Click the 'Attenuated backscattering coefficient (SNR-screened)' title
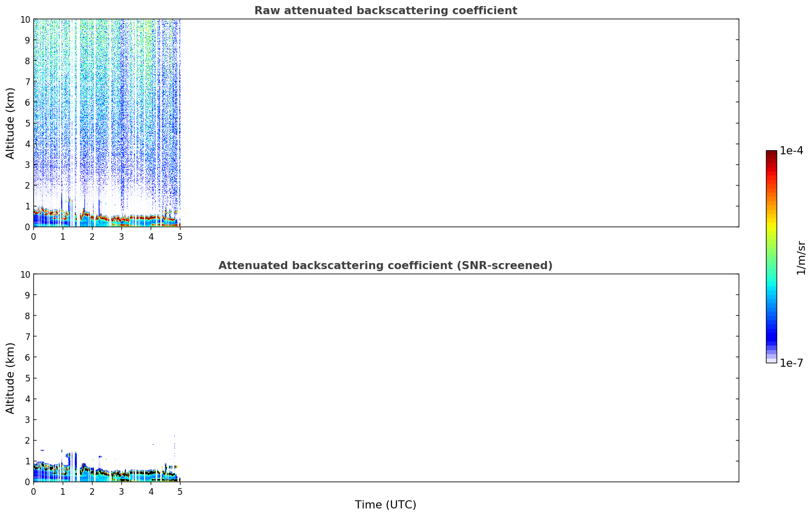 point(385,266)
